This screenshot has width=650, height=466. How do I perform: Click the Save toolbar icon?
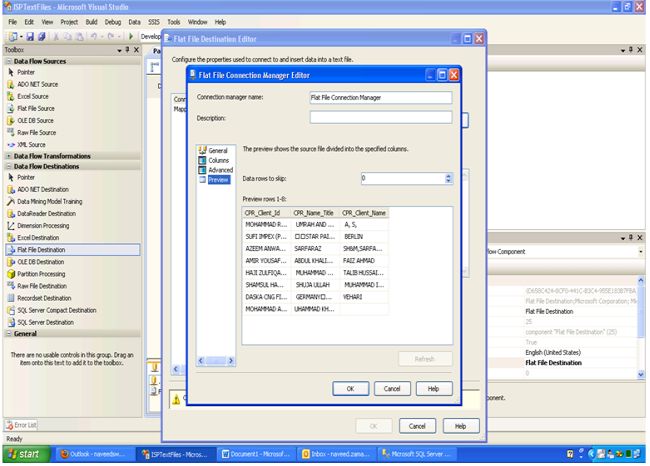pos(30,36)
